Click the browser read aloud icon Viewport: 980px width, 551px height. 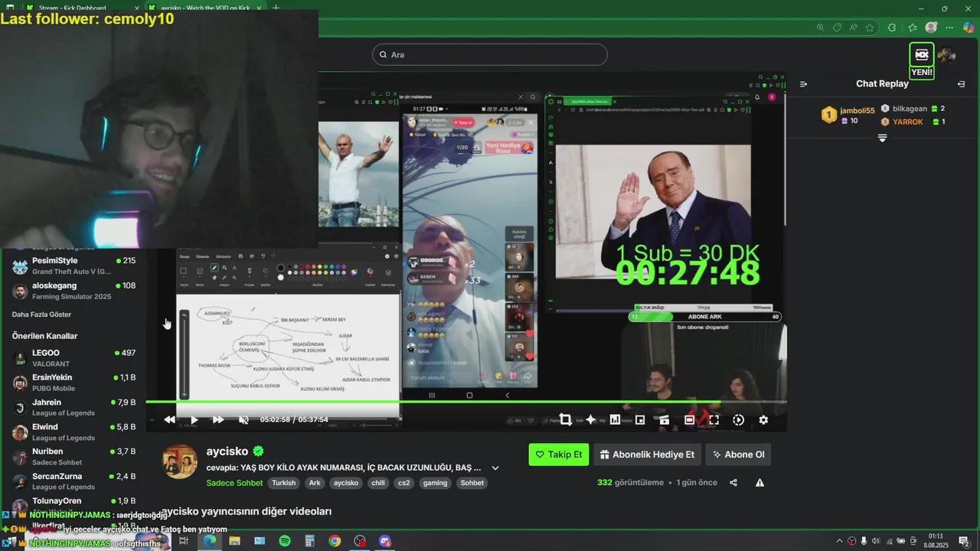coord(853,28)
